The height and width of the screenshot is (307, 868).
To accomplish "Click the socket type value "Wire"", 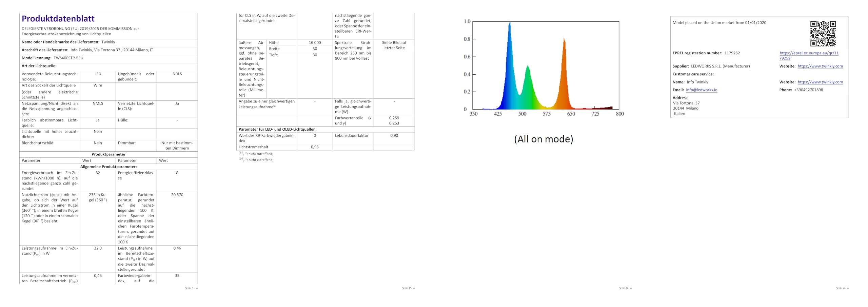I will coord(98,85).
